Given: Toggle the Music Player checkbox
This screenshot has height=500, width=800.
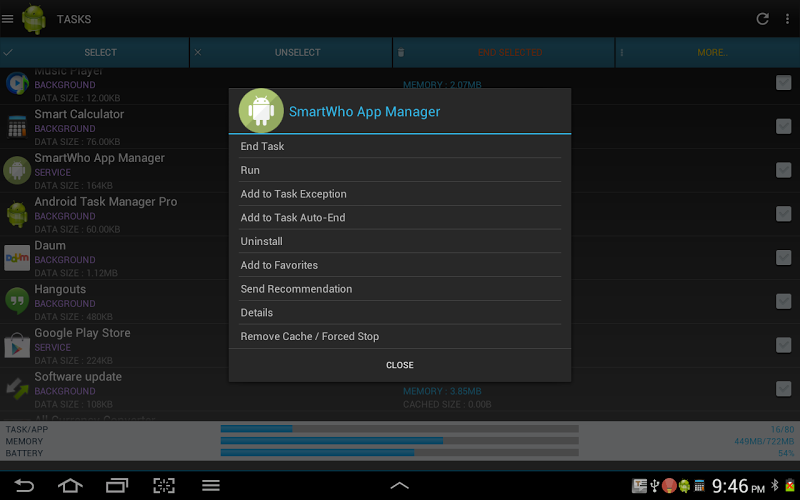Looking at the screenshot, I should point(783,83).
